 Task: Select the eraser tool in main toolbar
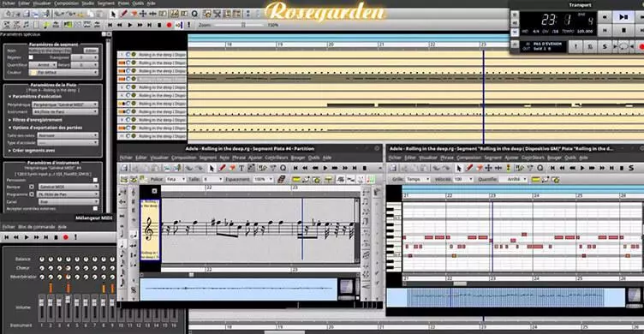134,14
